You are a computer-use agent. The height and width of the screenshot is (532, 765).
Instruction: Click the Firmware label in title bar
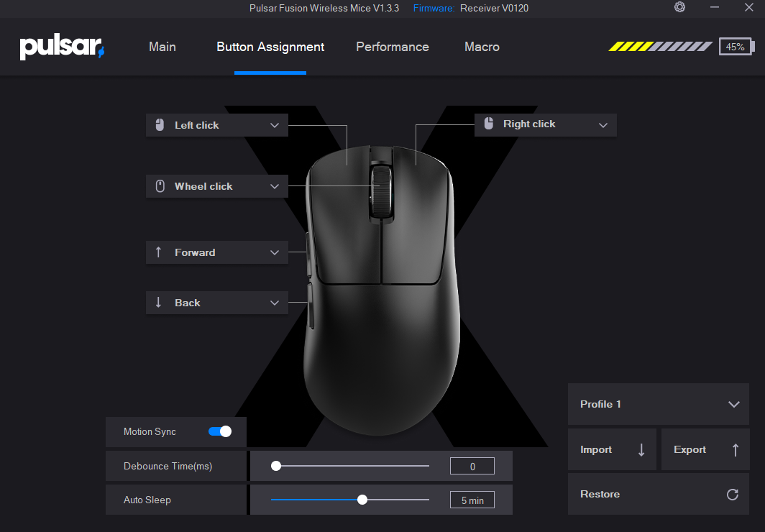434,8
